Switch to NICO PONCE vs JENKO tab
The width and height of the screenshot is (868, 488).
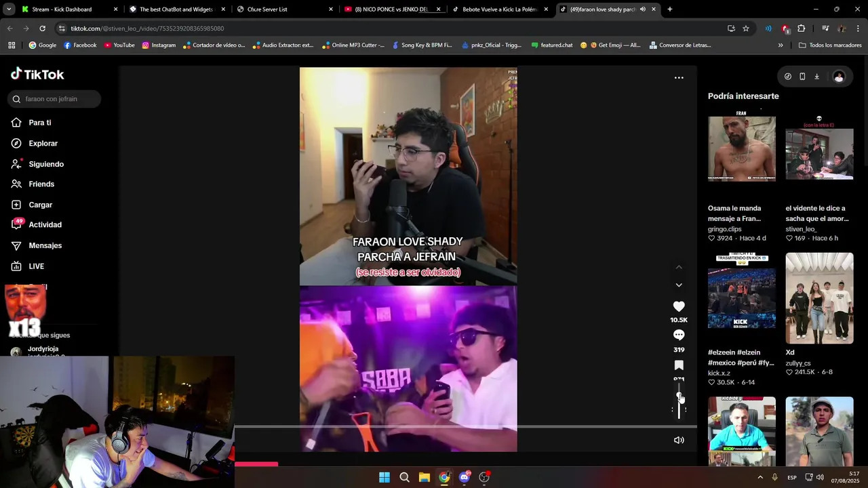[391, 9]
